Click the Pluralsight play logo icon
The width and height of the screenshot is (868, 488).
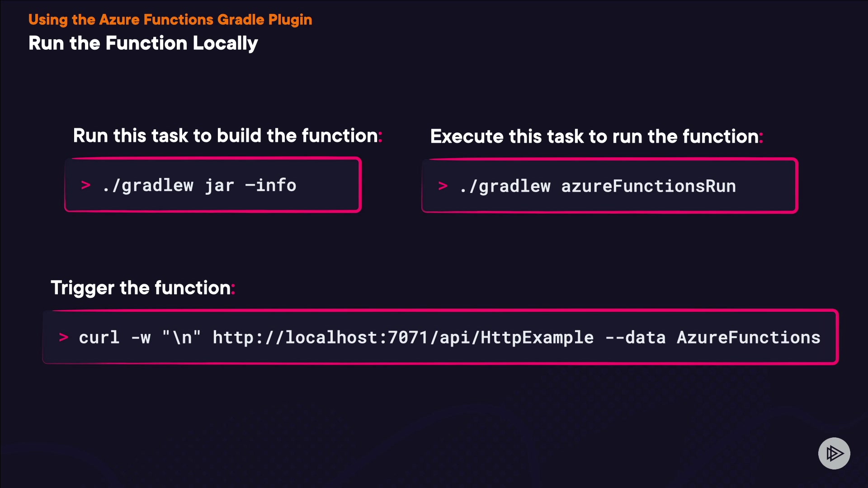[834, 453]
